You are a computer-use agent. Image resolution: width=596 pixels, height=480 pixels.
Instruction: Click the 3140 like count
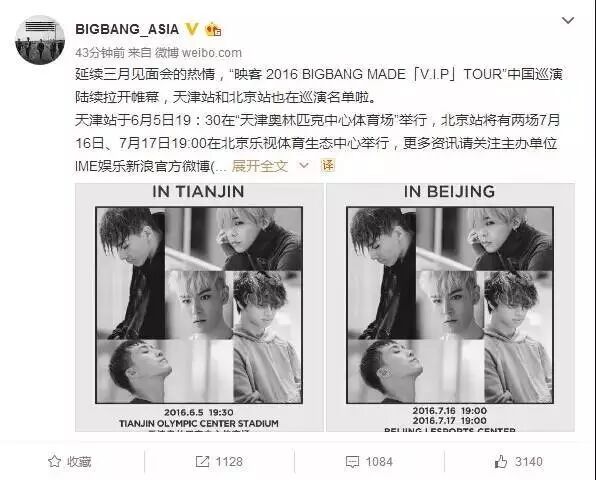pos(529,462)
